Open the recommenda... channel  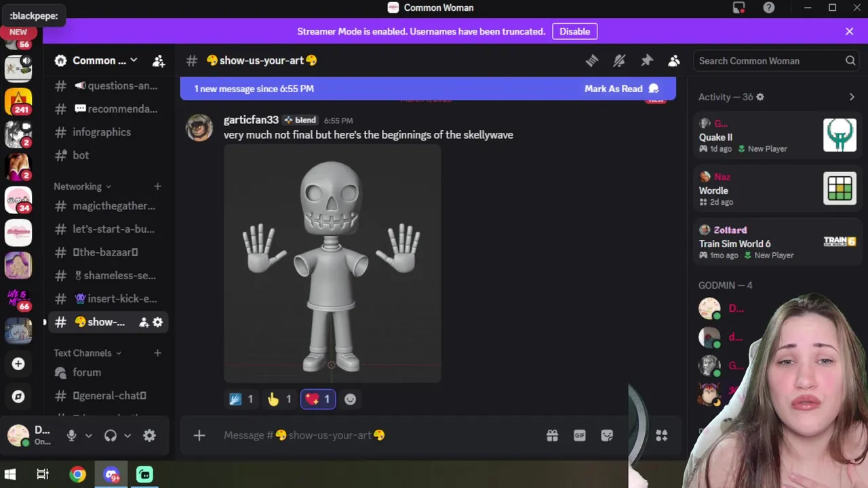coord(108,108)
